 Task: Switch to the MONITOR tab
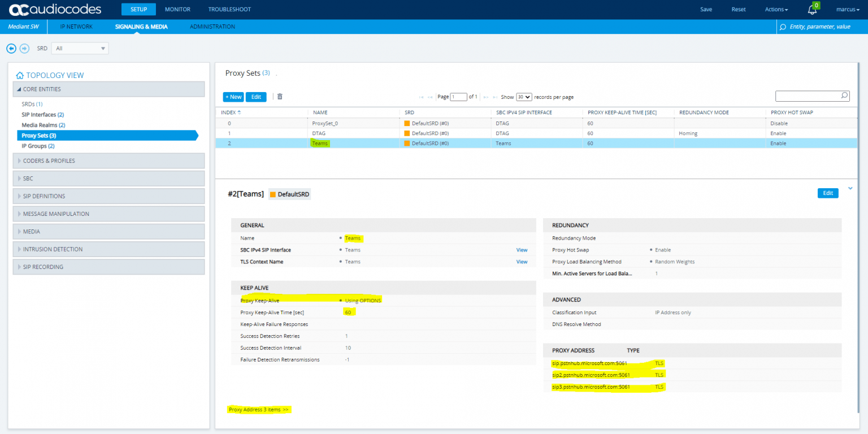click(177, 9)
